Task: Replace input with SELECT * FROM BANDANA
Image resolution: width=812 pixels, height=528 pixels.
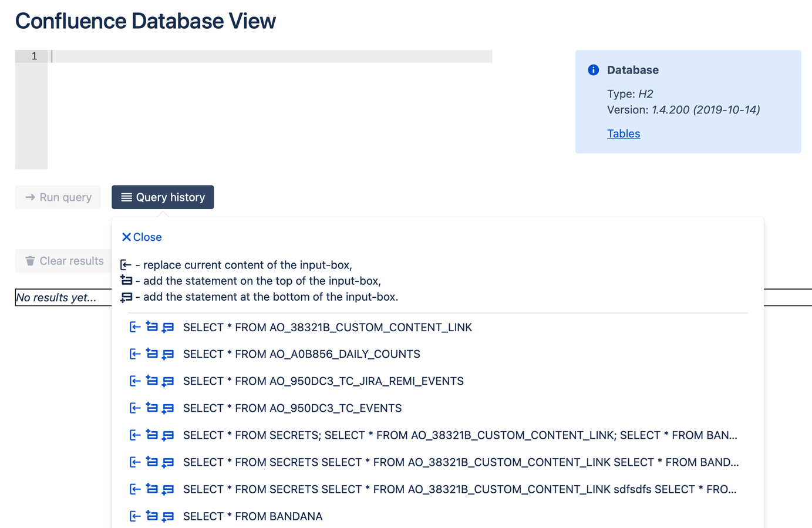Action: tap(135, 516)
